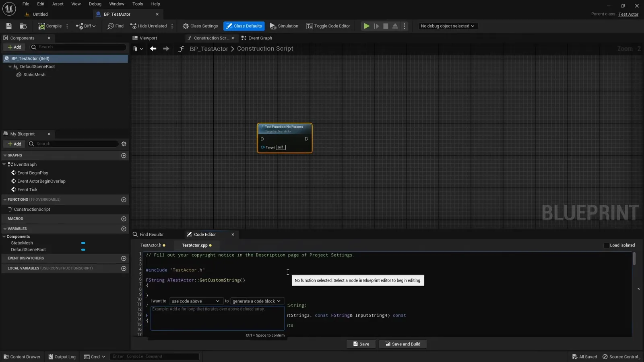Compile the blueprint
The height and width of the screenshot is (362, 644).
[x=50, y=26]
